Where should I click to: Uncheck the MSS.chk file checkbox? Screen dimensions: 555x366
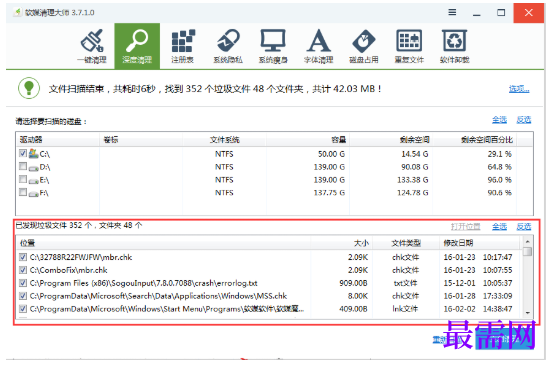[23, 296]
